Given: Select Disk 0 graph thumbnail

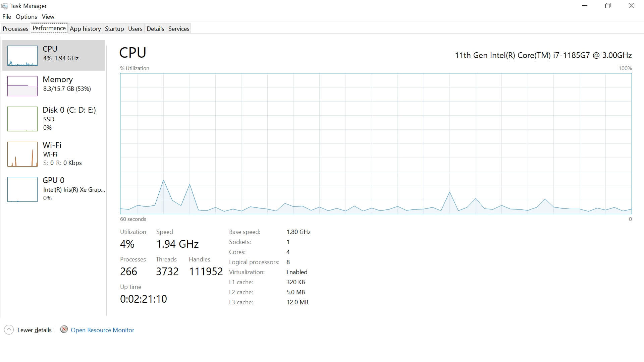Looking at the screenshot, I should tap(22, 119).
